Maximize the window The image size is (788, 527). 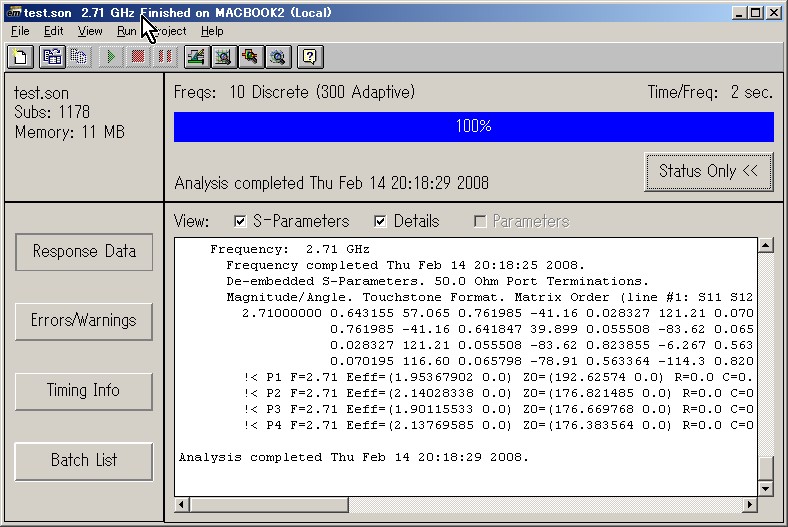[755, 13]
